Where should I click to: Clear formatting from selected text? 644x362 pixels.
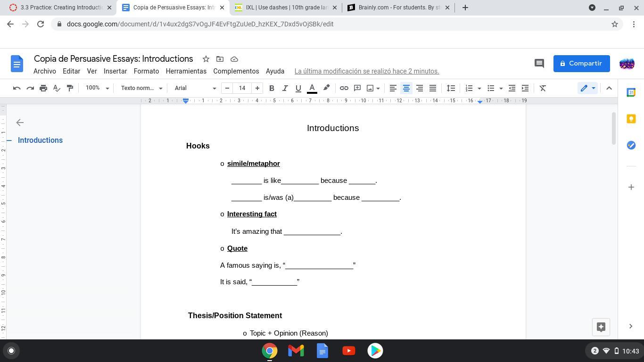click(x=543, y=88)
